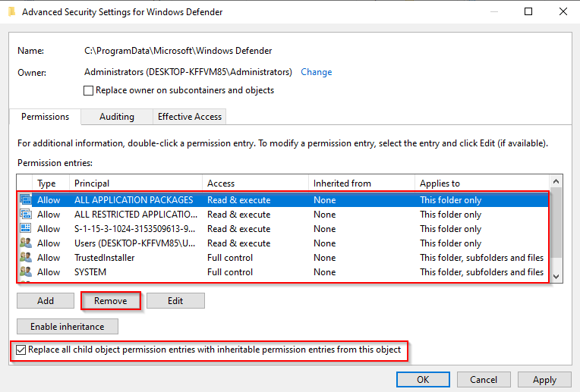Click the permission list scroll down arrow

coord(556,276)
